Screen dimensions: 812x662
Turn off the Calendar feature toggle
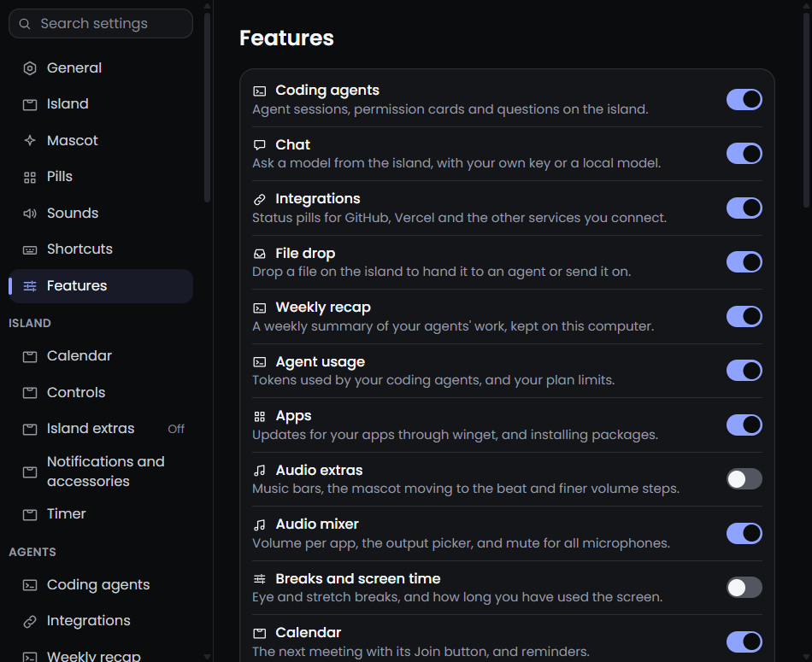tap(744, 641)
